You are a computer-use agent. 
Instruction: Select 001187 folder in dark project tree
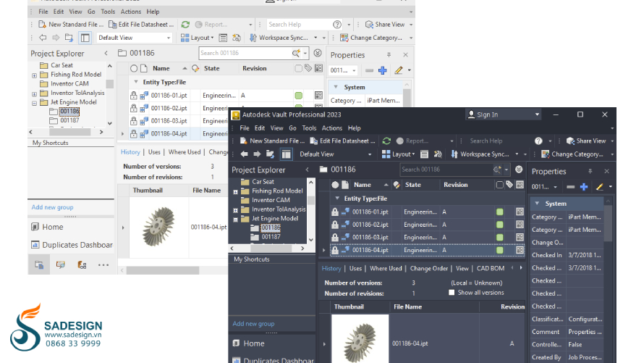[x=271, y=237]
